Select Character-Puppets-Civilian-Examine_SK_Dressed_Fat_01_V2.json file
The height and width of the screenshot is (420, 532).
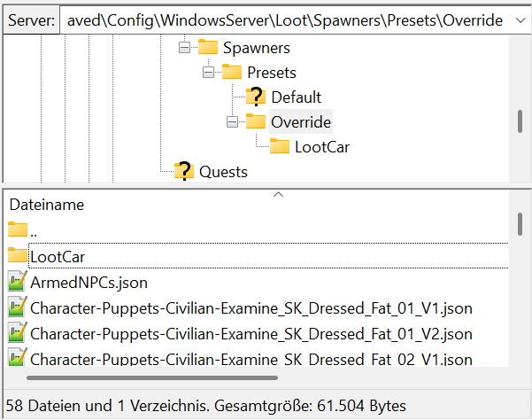pyautogui.click(x=251, y=334)
